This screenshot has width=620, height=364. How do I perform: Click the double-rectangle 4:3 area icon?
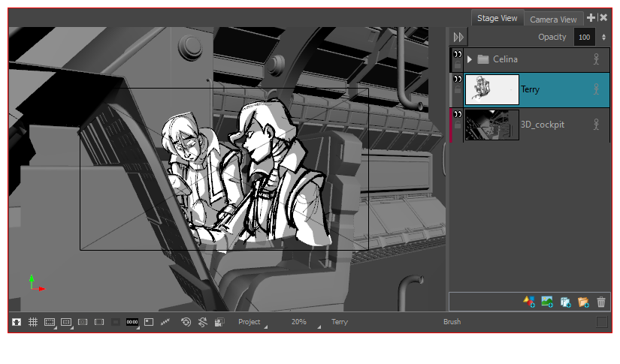coord(83,322)
